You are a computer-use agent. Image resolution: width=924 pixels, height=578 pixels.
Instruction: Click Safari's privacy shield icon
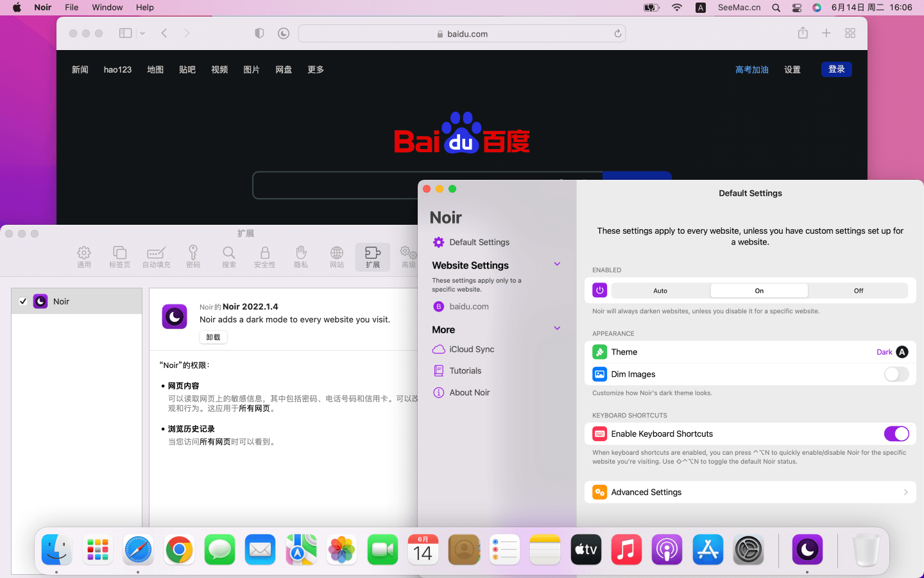[x=259, y=33]
